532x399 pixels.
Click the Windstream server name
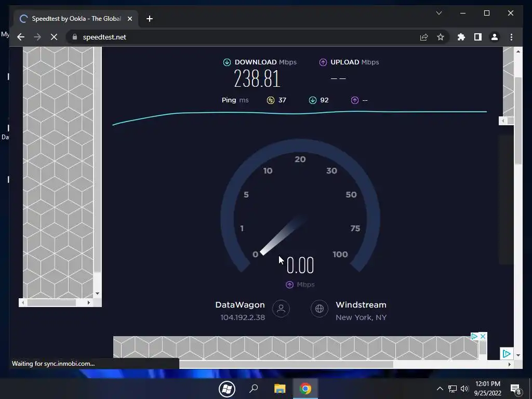tap(361, 304)
